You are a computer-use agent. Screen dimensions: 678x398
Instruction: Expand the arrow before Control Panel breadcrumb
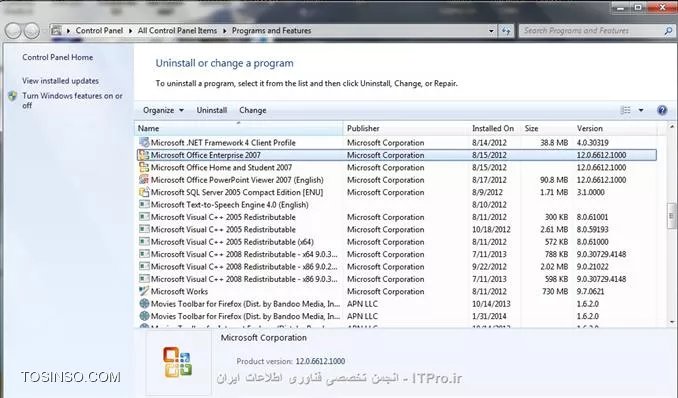pyautogui.click(x=68, y=31)
